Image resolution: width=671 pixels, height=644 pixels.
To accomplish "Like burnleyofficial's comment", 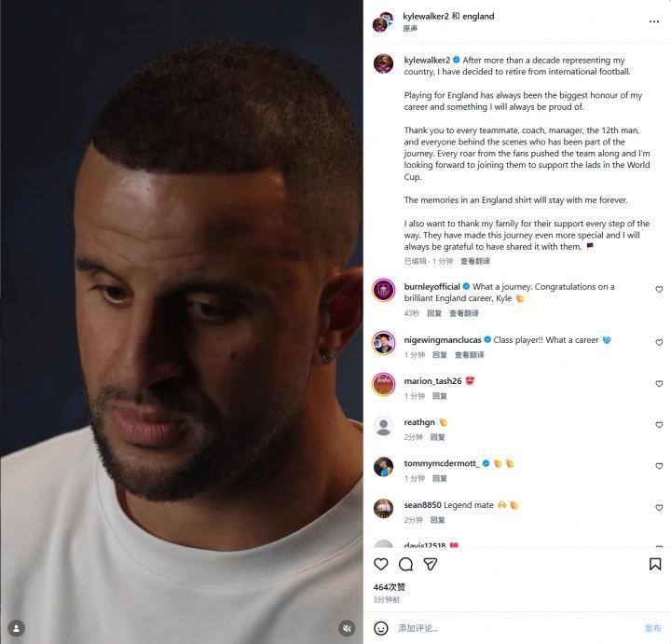I will coord(659,290).
